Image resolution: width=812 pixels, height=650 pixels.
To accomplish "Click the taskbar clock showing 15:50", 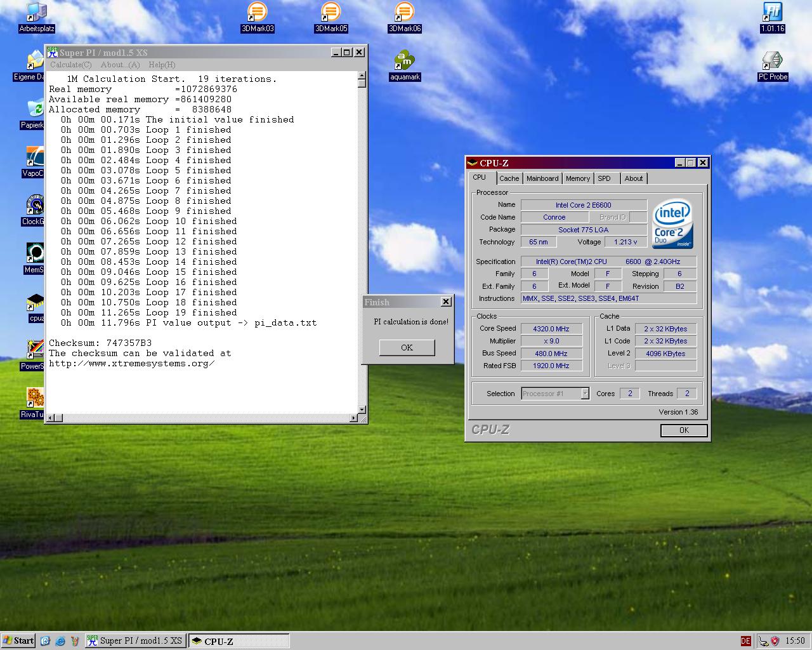I will click(x=795, y=640).
